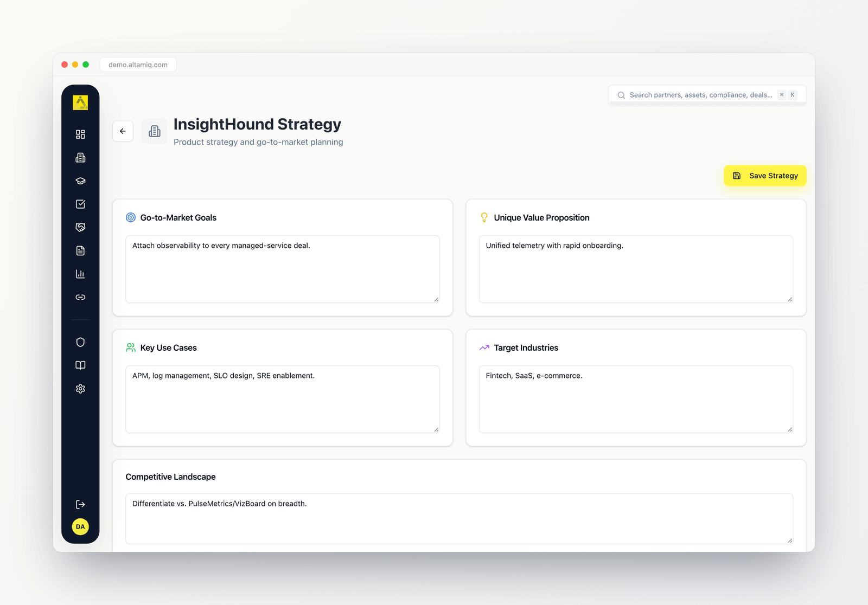Click the building icon beside page title

coord(155,131)
